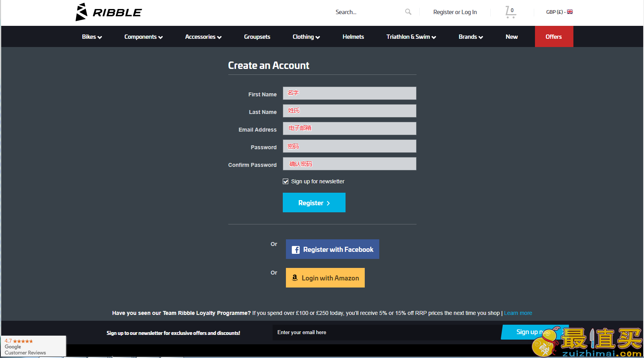Expand the Components menu
Screen dimensions: 644x358
coord(144,37)
